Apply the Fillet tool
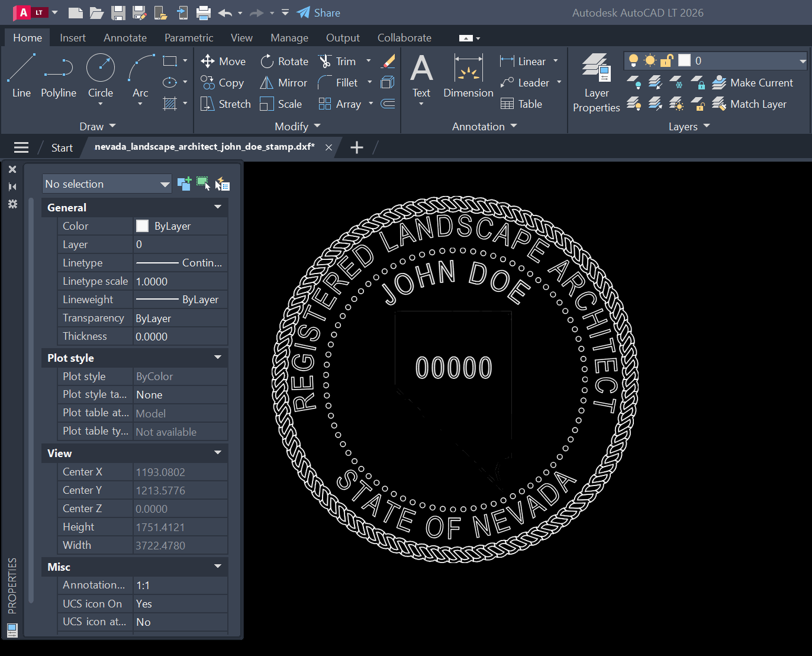The height and width of the screenshot is (656, 812). point(338,82)
